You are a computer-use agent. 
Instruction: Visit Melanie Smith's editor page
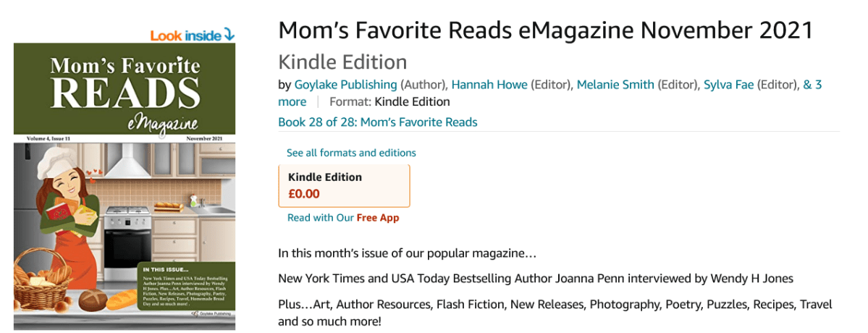615,85
